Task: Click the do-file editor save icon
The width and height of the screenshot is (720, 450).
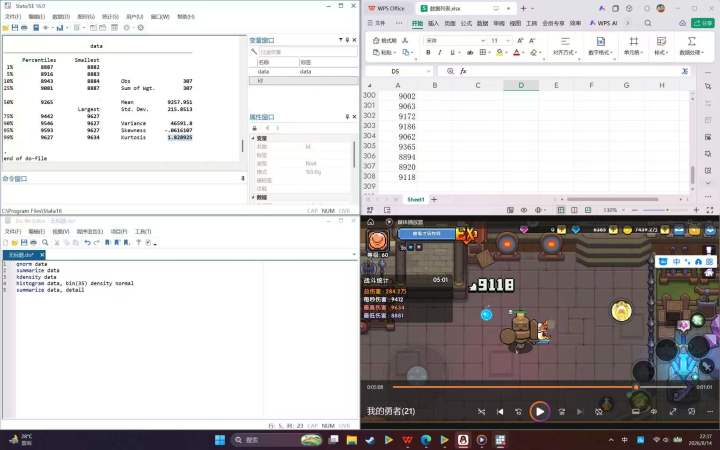Action: click(x=24, y=242)
